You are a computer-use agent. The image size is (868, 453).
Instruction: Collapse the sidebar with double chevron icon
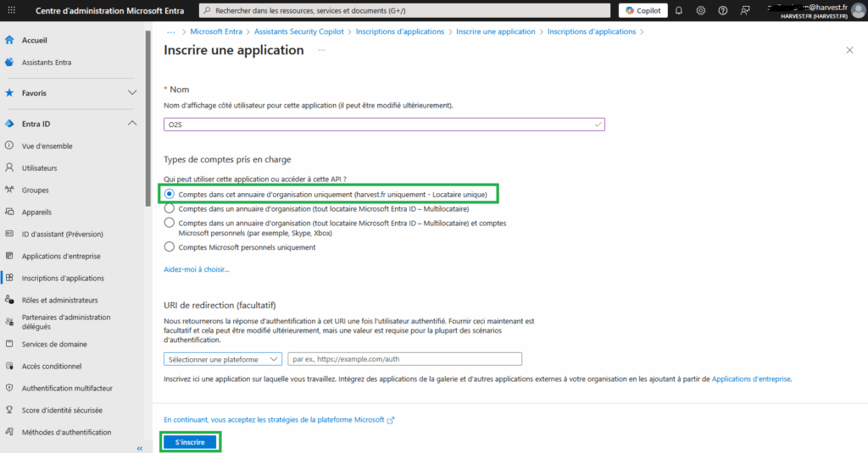(139, 448)
